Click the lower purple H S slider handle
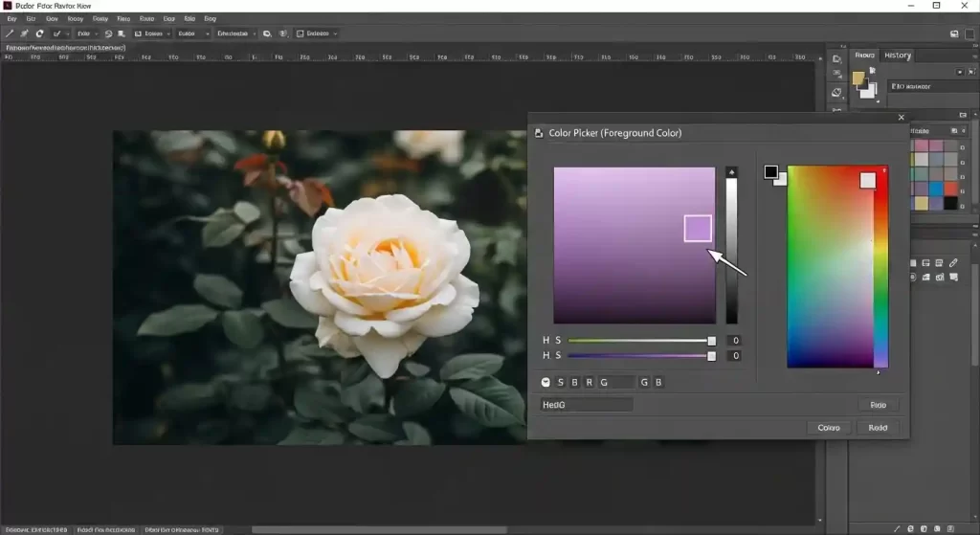 711,356
